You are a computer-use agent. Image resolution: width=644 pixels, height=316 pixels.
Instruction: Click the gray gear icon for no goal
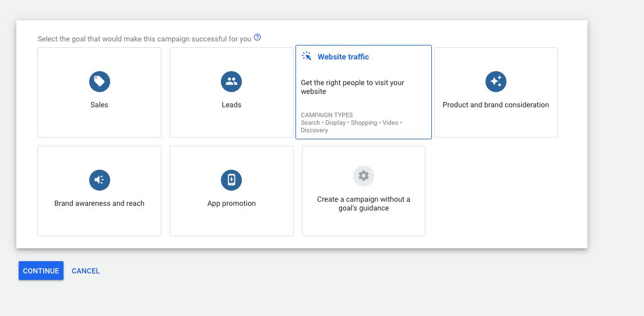point(364,176)
